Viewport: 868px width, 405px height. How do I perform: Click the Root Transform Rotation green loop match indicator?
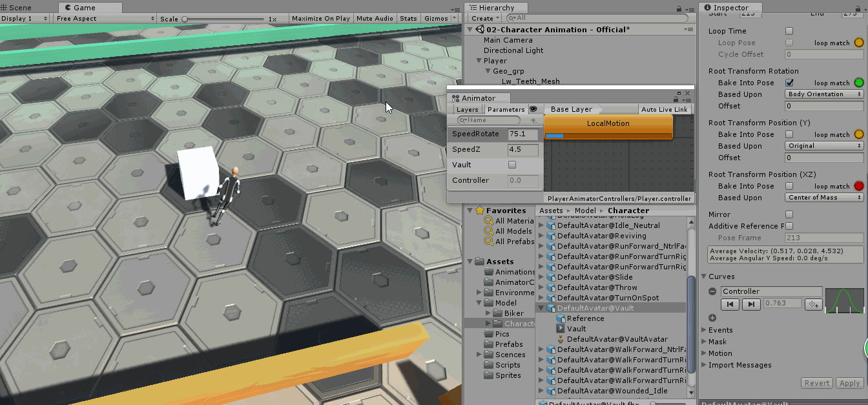[859, 83]
